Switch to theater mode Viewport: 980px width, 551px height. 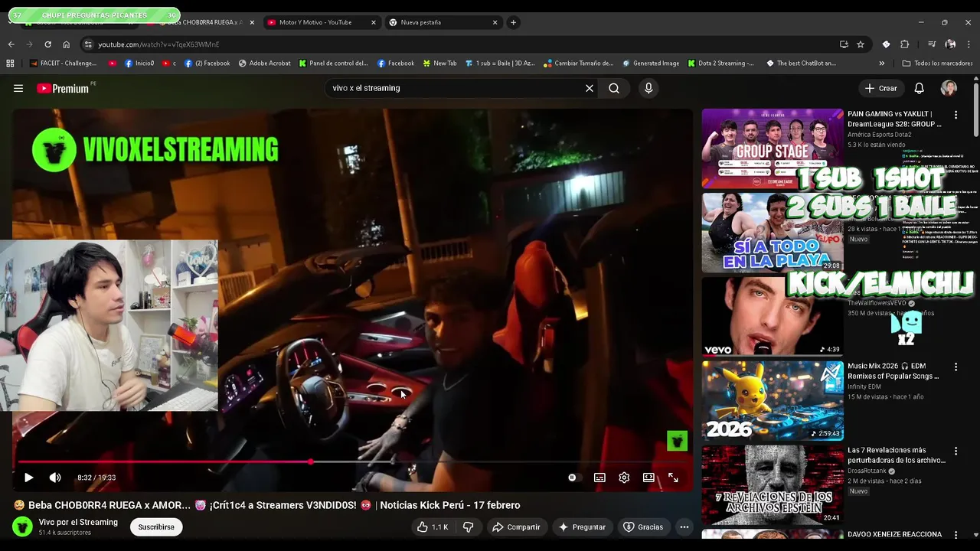(x=648, y=478)
